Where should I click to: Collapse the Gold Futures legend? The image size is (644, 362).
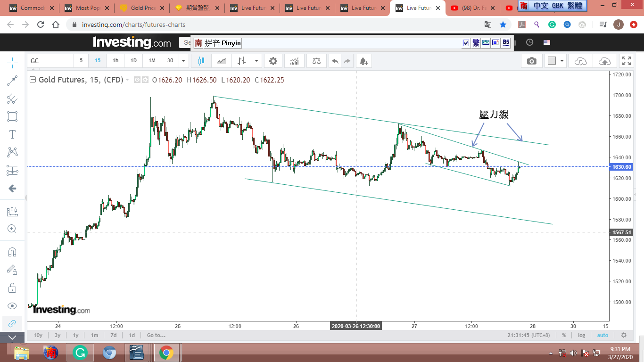pyautogui.click(x=33, y=80)
